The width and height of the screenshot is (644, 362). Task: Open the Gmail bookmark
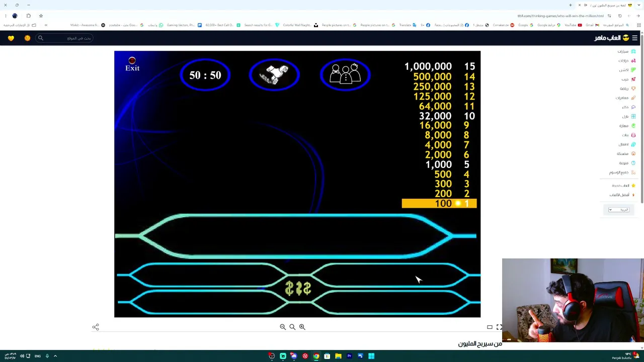click(592, 25)
